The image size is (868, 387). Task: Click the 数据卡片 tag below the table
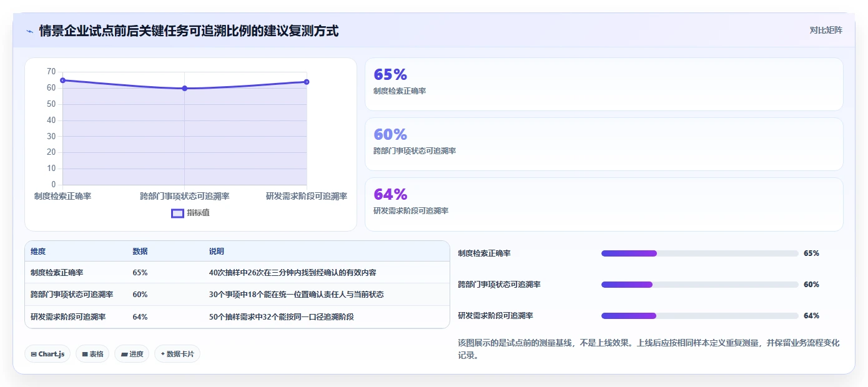177,354
